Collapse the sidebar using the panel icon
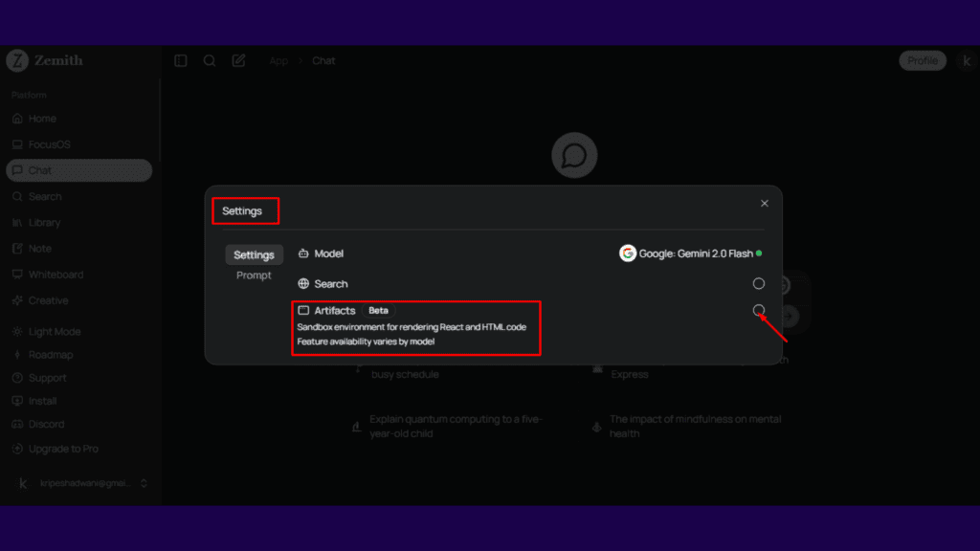Image resolution: width=980 pixels, height=551 pixels. point(181,60)
